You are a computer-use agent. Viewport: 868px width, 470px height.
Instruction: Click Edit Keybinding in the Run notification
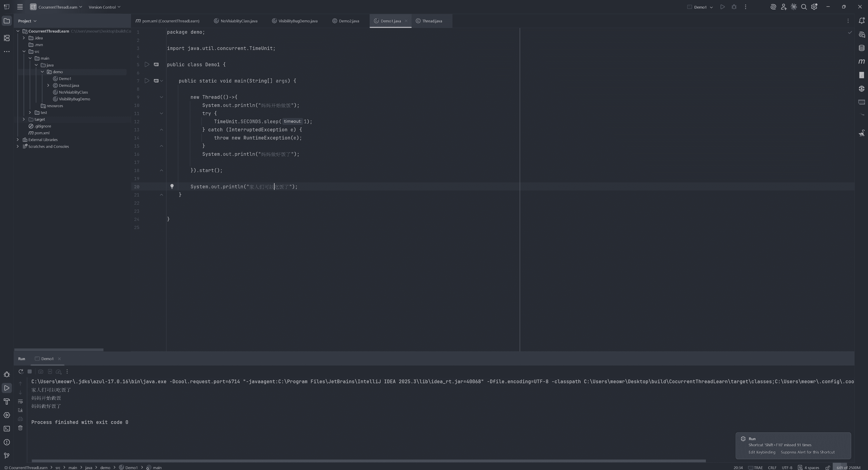pos(762,452)
